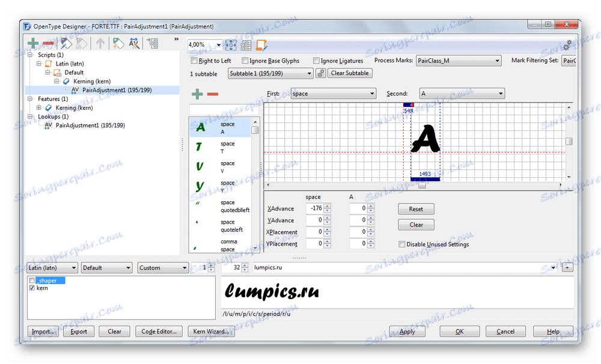
Task: Click the green plus add icon in the left toolbar
Action: [33, 43]
